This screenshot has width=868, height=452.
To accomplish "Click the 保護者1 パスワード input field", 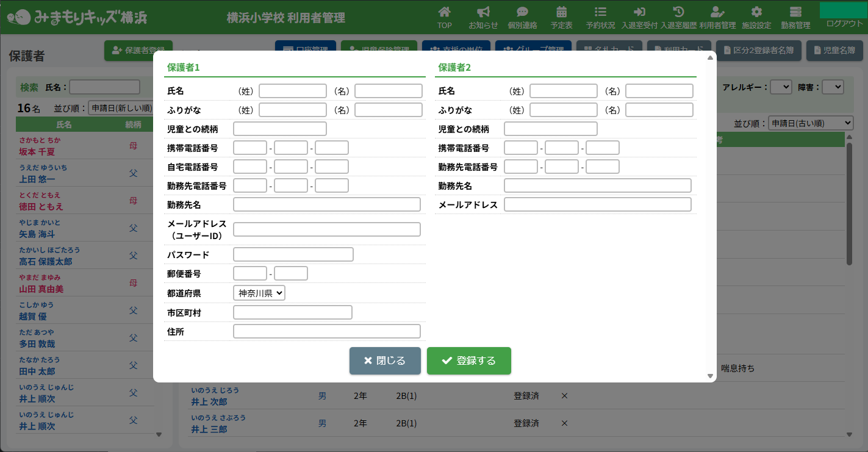I will [x=293, y=255].
